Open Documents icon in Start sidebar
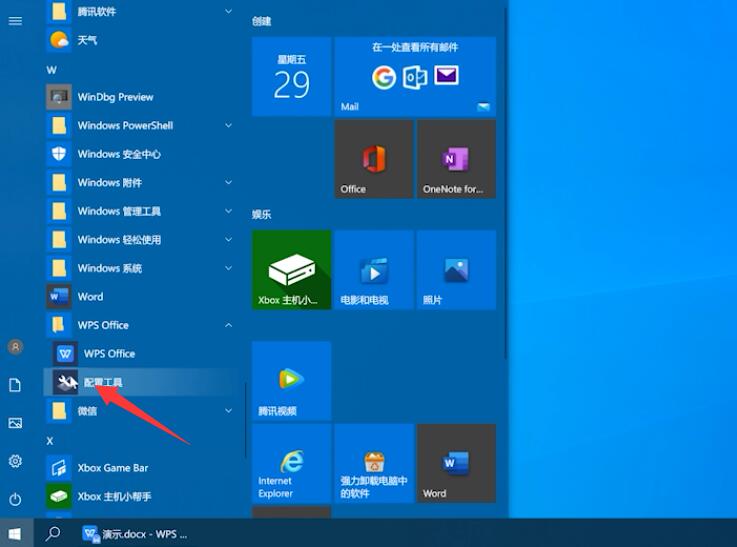Screen dimensions: 737x547 15,385
